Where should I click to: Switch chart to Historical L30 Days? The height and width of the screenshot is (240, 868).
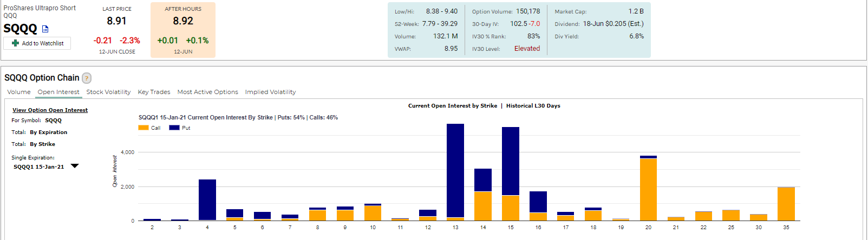pyautogui.click(x=533, y=106)
